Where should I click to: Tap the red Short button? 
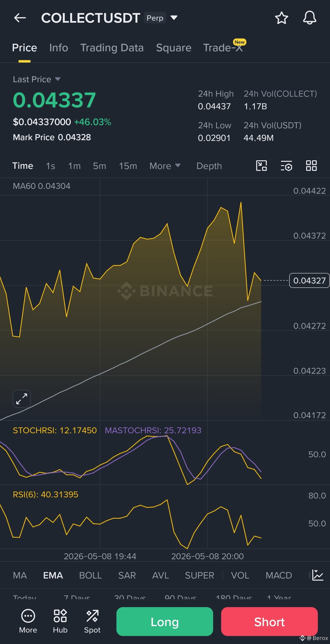269,622
